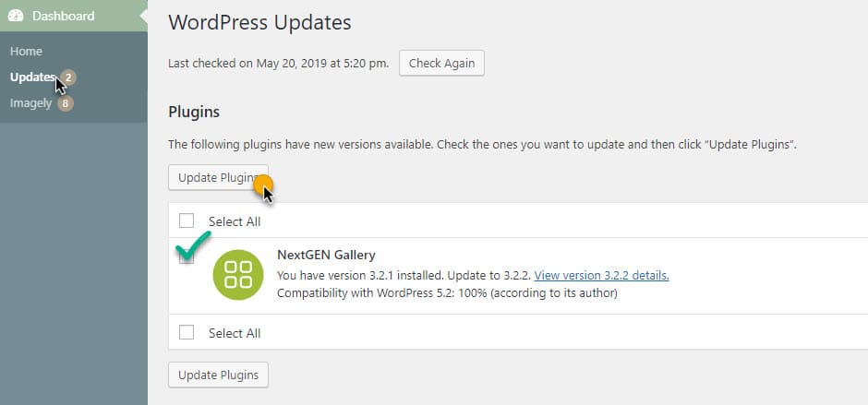Click the Updates count badge showing 2

tap(68, 77)
